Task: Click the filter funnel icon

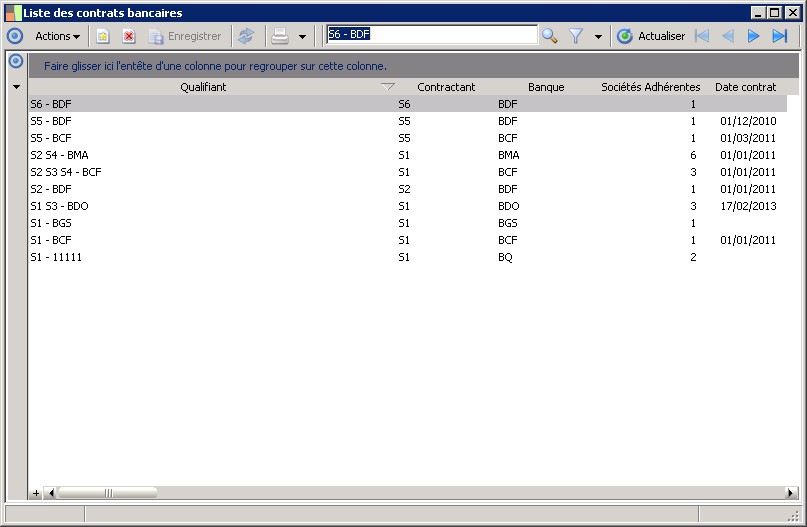Action: pos(576,36)
